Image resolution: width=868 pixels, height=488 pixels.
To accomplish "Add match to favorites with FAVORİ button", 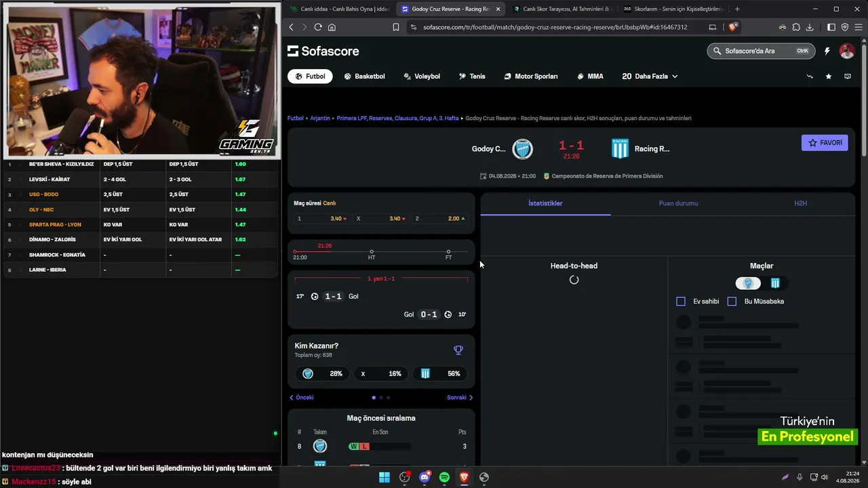I will tap(825, 143).
